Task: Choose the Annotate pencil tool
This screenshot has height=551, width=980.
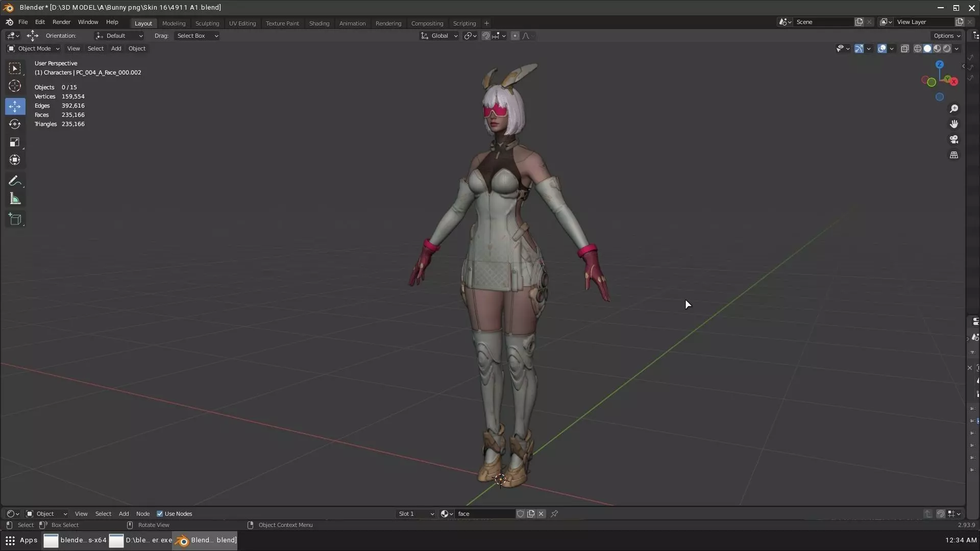Action: [15, 181]
